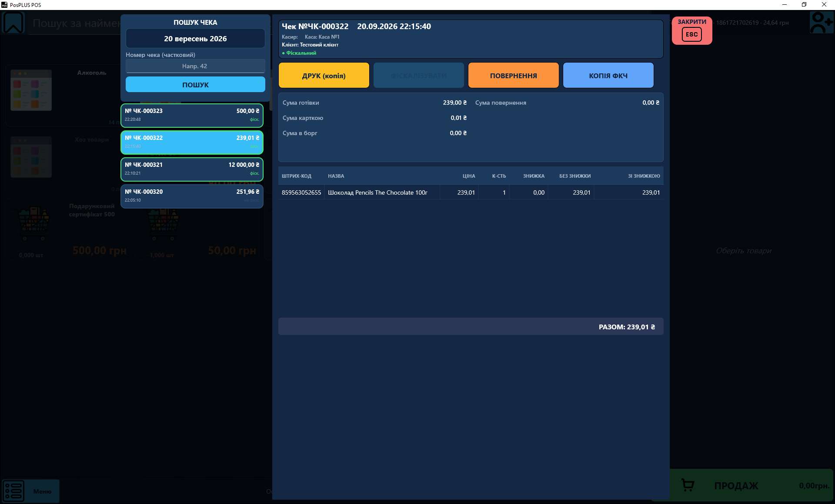Image resolution: width=835 pixels, height=504 pixels.
Task: Open the date selector 20 вересень 2026
Action: coord(195,39)
